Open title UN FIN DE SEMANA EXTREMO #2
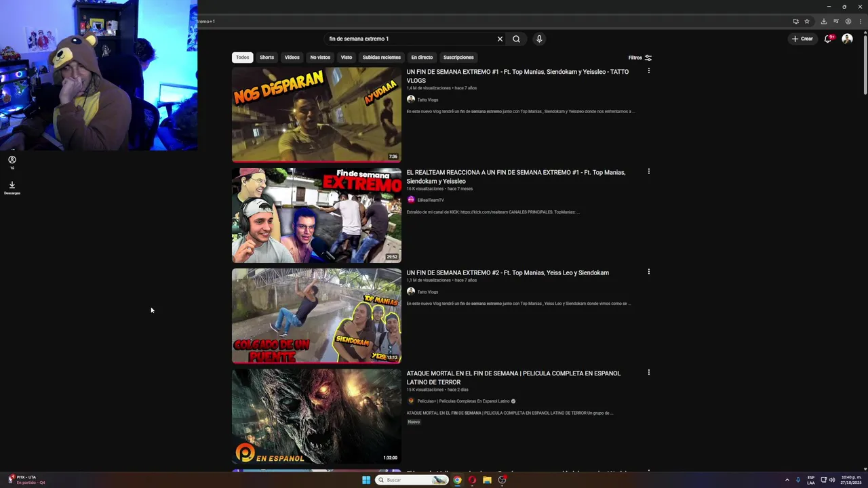This screenshot has width=868, height=488. pos(507,272)
